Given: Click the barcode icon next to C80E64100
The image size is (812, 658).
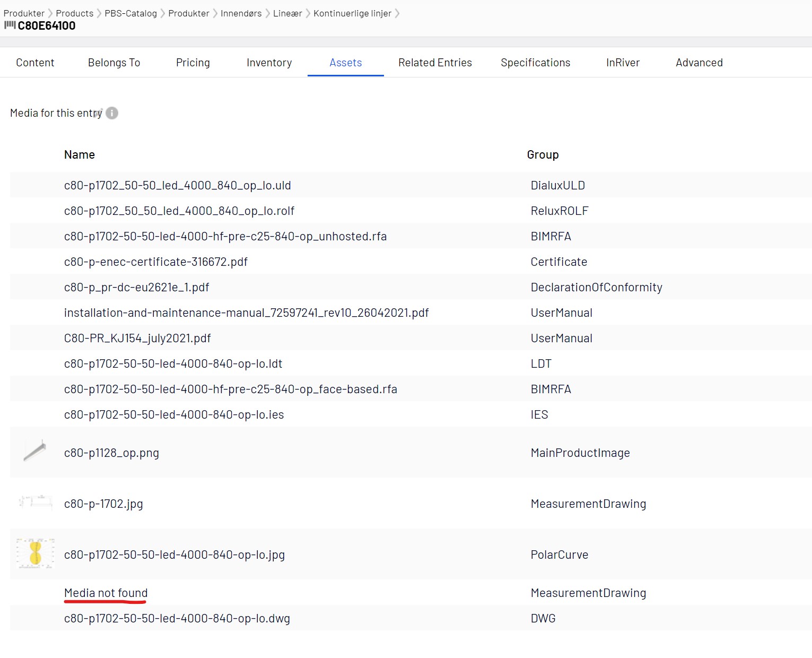Looking at the screenshot, I should 10,25.
